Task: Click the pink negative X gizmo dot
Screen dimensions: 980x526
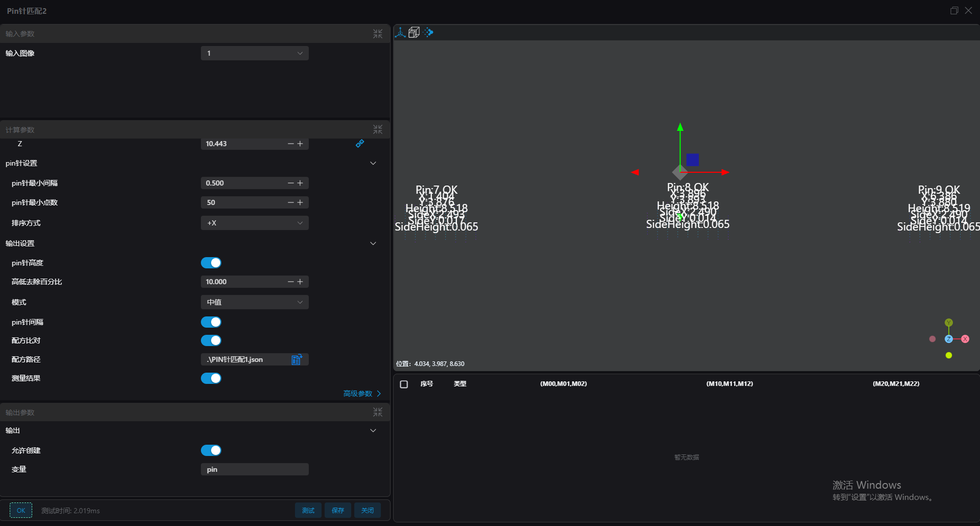Action: (932, 339)
